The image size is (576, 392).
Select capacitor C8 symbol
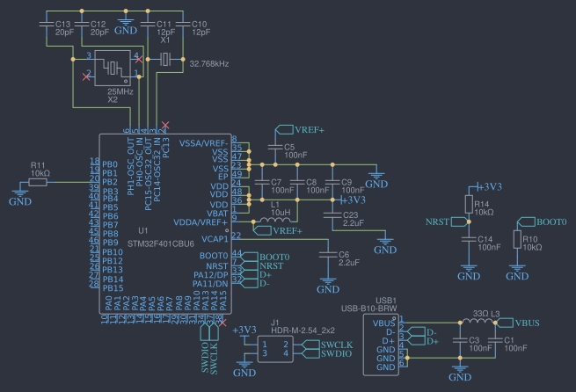[297, 182]
